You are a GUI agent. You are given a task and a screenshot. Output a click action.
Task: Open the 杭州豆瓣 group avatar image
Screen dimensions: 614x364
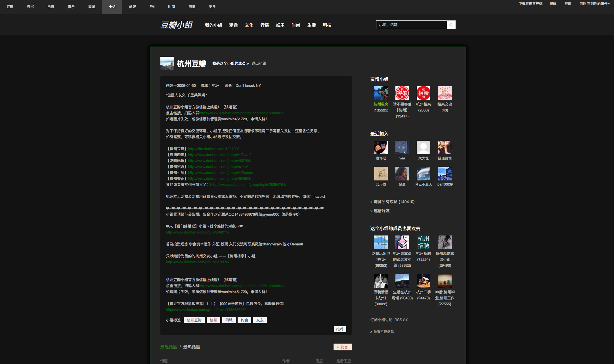click(x=167, y=64)
